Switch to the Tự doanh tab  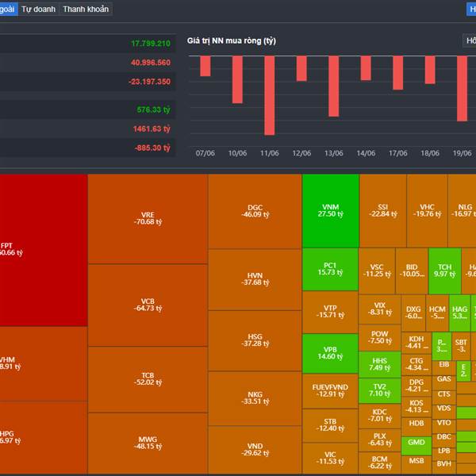(x=38, y=9)
